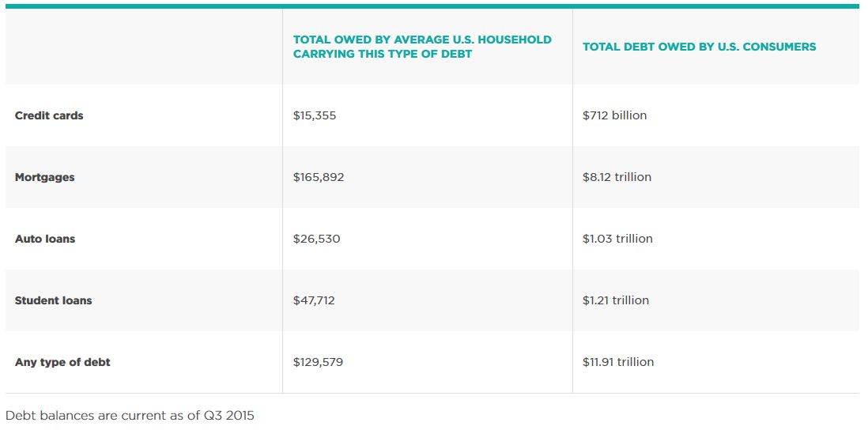
Task: Select the $26,530 auto loan value
Action: (316, 239)
